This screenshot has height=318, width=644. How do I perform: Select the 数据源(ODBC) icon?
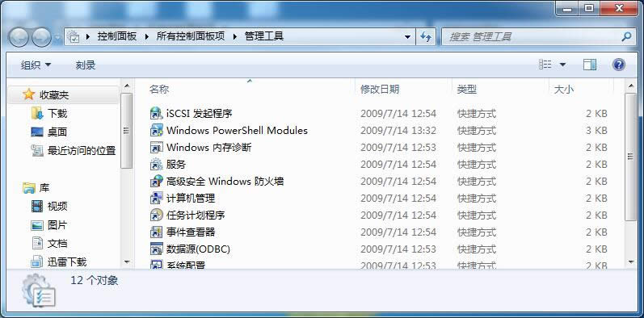click(x=157, y=249)
